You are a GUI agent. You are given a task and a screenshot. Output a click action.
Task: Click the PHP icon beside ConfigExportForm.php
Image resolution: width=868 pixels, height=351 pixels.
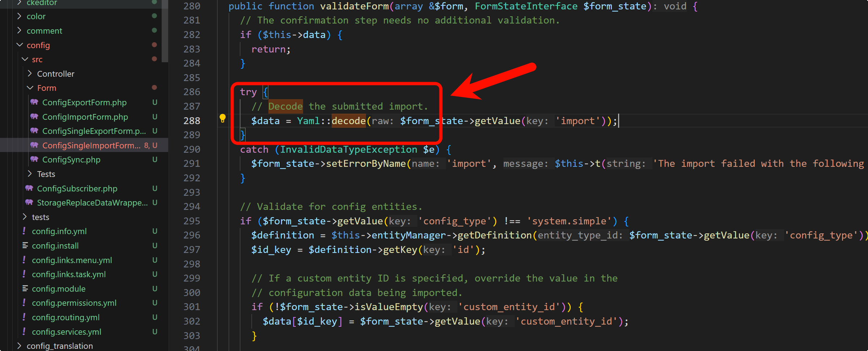34,102
